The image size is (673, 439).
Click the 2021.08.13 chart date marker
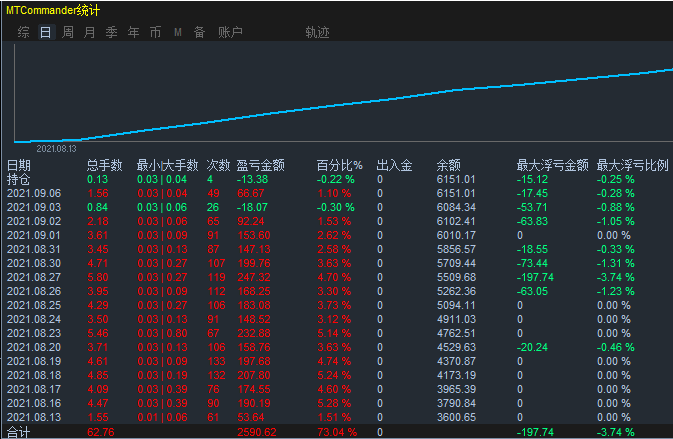point(56,149)
